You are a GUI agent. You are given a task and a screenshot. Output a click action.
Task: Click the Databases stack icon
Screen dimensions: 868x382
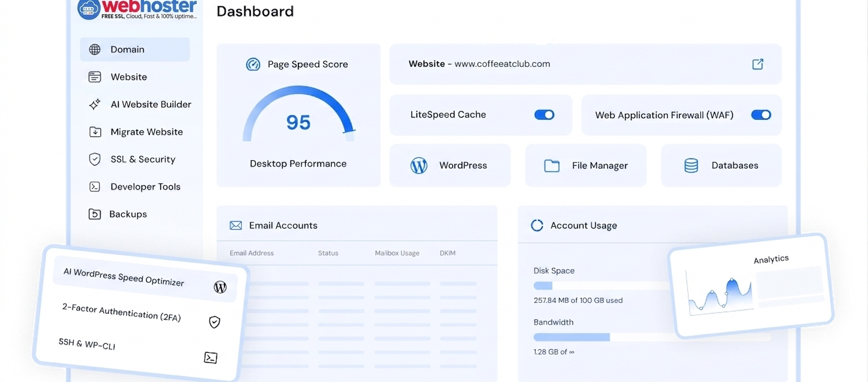[x=691, y=166]
